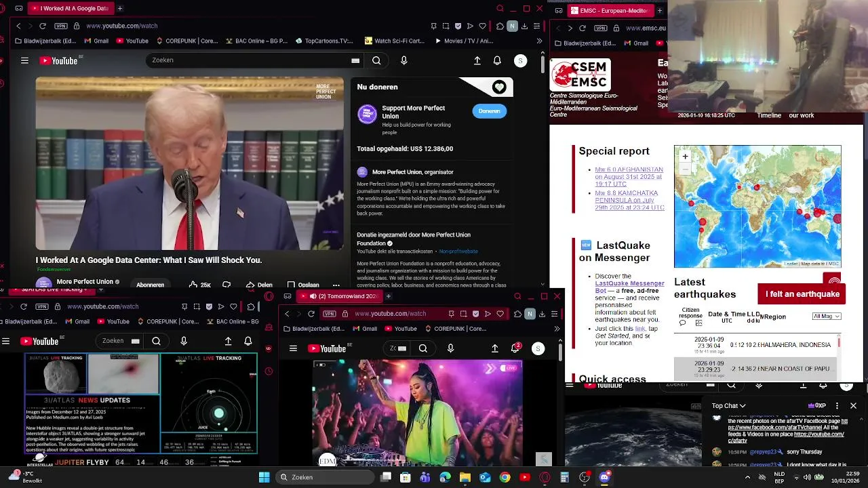The height and width of the screenshot is (488, 868).
Task: Click search magnifier button in top-left YouTube window
Action: pyautogui.click(x=376, y=60)
